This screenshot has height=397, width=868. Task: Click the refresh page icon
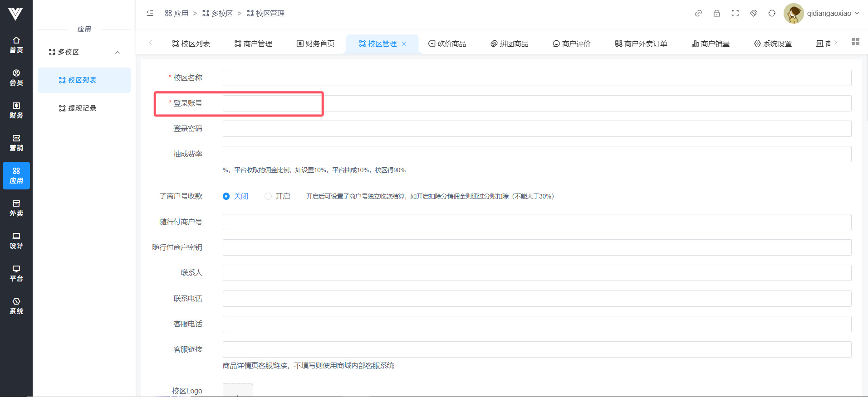[x=772, y=13]
